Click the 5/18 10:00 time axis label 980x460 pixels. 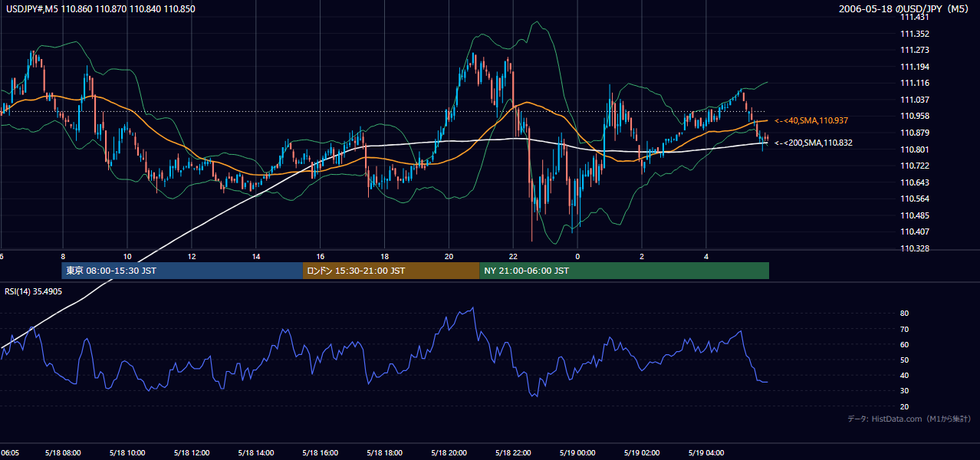point(127,452)
